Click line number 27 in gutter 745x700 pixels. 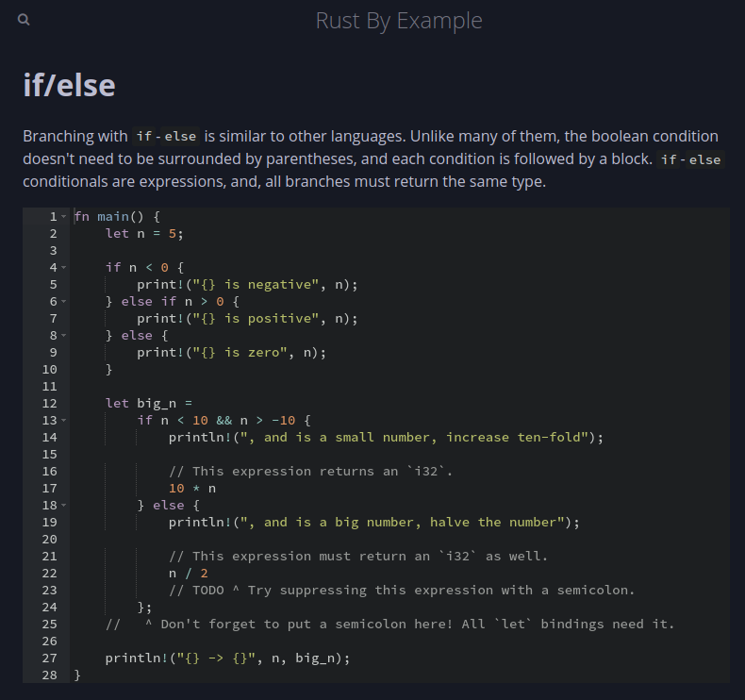(x=49, y=658)
